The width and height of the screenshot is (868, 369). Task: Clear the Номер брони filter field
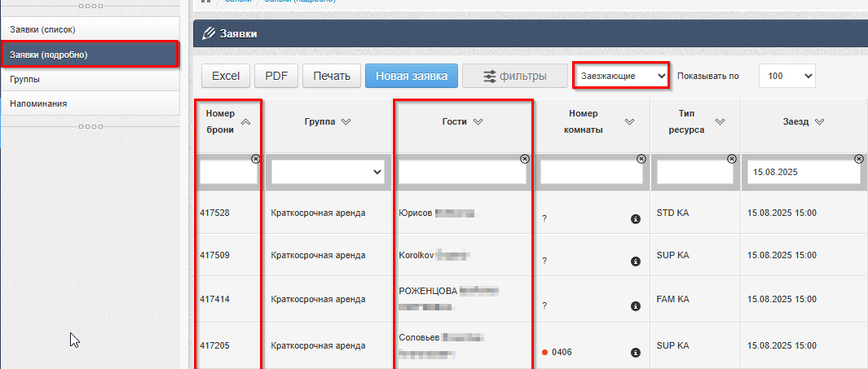255,159
